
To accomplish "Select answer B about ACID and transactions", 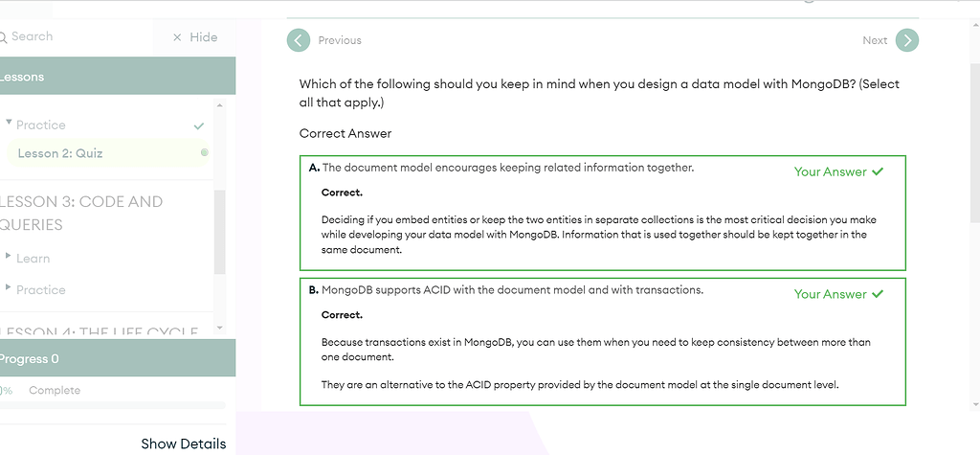I will (512, 290).
